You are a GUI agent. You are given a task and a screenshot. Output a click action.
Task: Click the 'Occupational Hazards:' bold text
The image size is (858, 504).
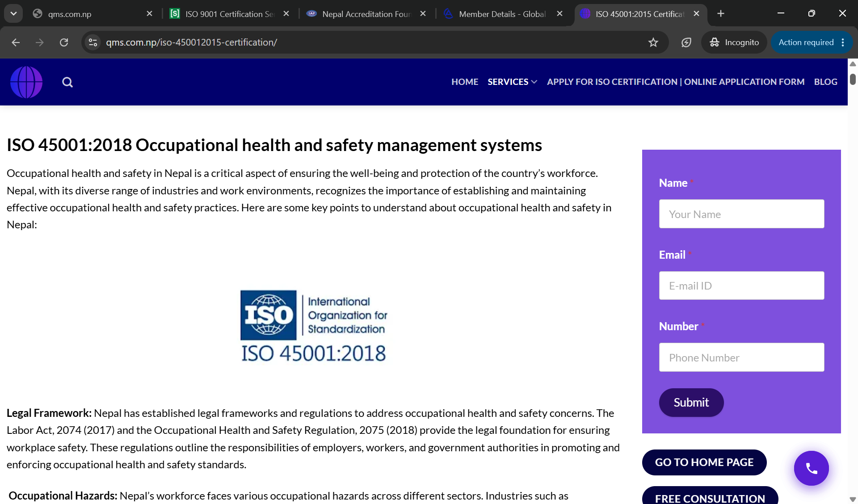(63, 496)
